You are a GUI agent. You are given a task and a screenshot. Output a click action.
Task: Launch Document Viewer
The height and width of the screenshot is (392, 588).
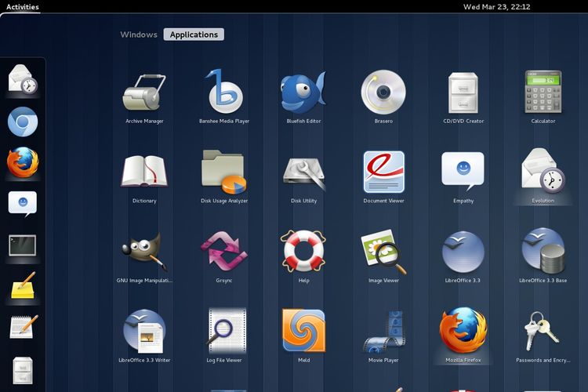point(383,172)
